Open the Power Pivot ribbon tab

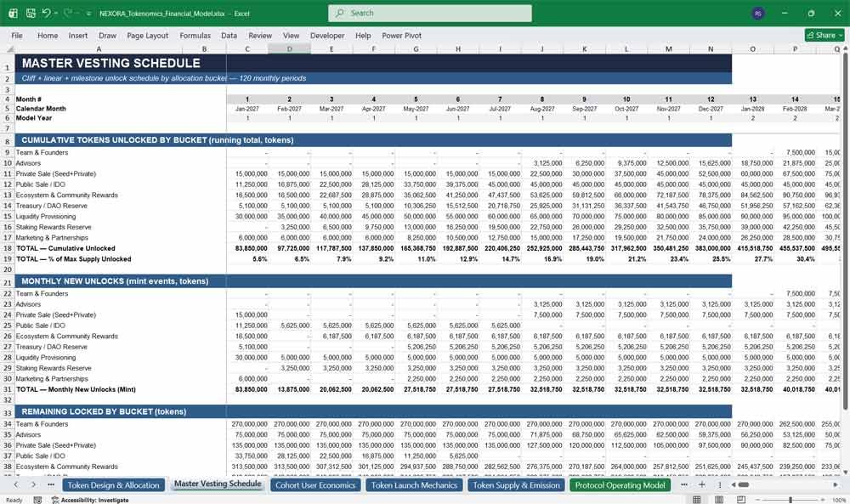pos(402,35)
